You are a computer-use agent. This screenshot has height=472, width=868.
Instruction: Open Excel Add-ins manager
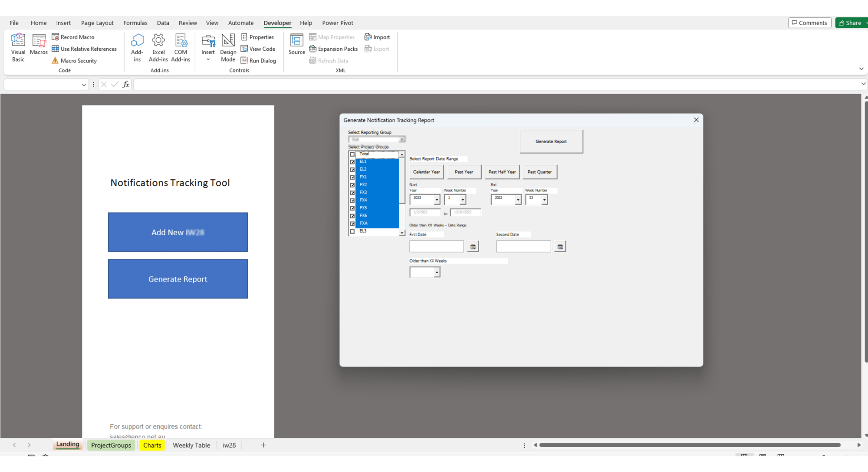point(158,48)
